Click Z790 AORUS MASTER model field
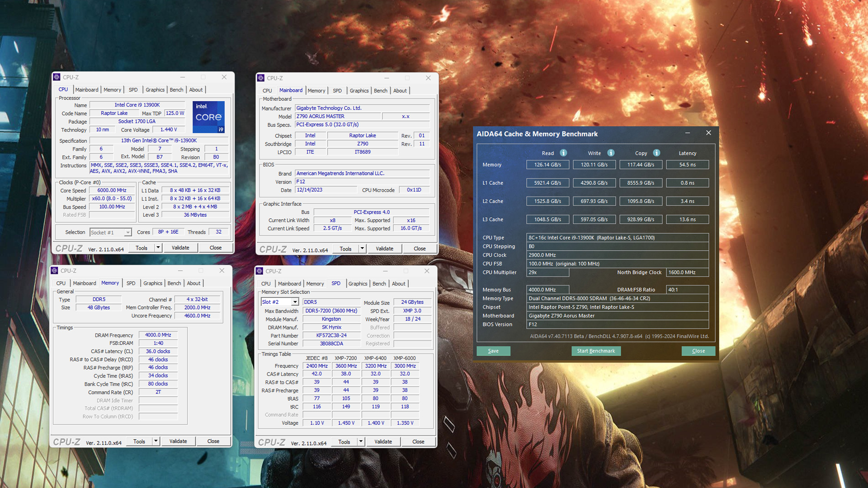868x488 pixels. pos(337,117)
